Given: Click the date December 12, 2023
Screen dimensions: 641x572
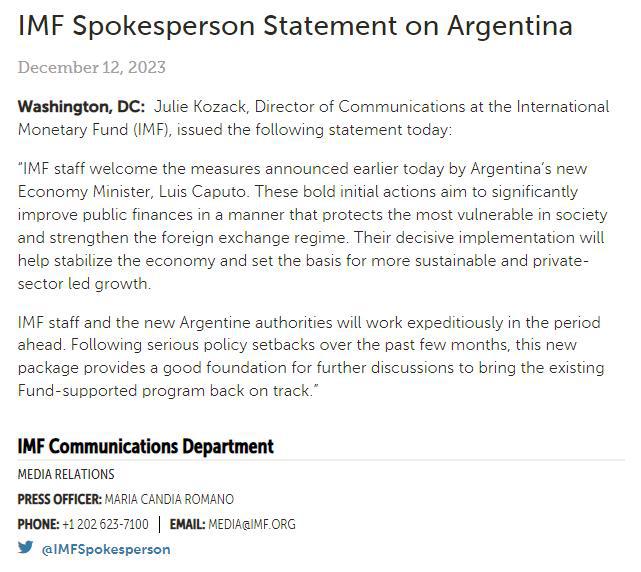Looking at the screenshot, I should click(91, 68).
